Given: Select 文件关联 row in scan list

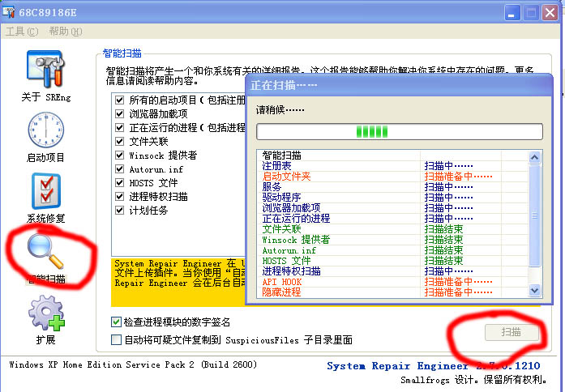Looking at the screenshot, I should tap(392, 229).
